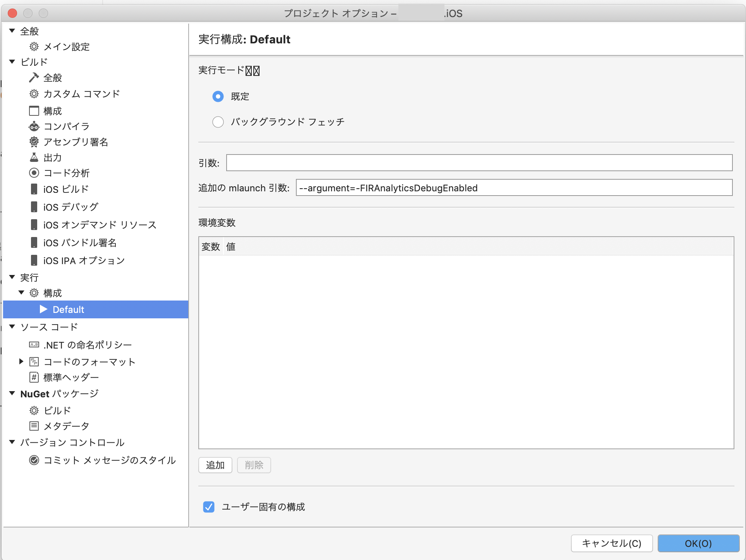746x560 pixels.
Task: Choose バックグラウンド フェッチ run mode
Action: (218, 122)
